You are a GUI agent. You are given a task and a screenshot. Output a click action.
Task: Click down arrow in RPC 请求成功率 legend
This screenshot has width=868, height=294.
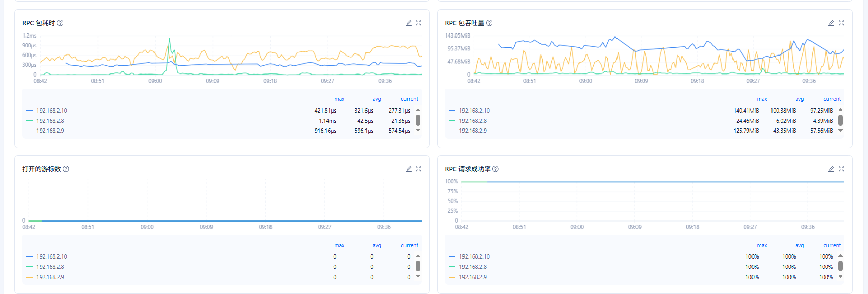[840, 277]
